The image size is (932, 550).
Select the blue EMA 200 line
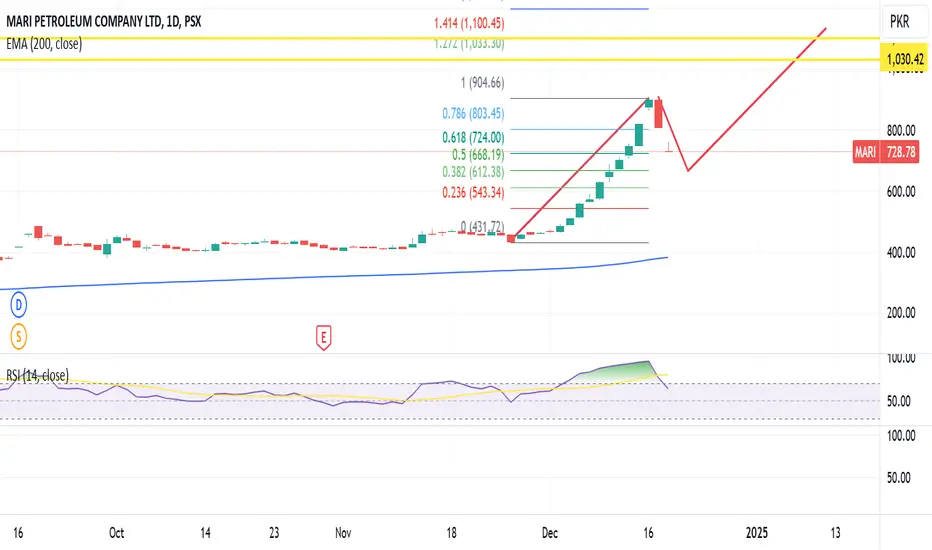333,276
